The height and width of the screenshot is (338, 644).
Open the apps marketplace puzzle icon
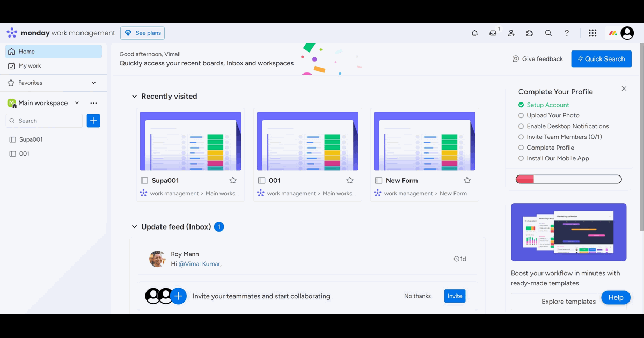pyautogui.click(x=530, y=33)
